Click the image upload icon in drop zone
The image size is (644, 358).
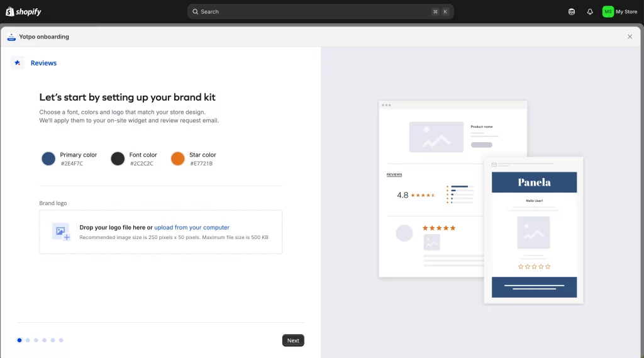point(62,232)
